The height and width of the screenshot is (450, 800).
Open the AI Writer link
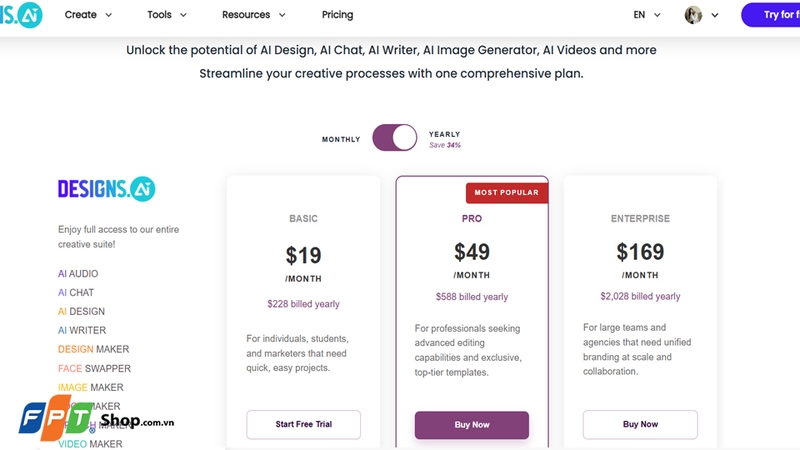tap(81, 330)
